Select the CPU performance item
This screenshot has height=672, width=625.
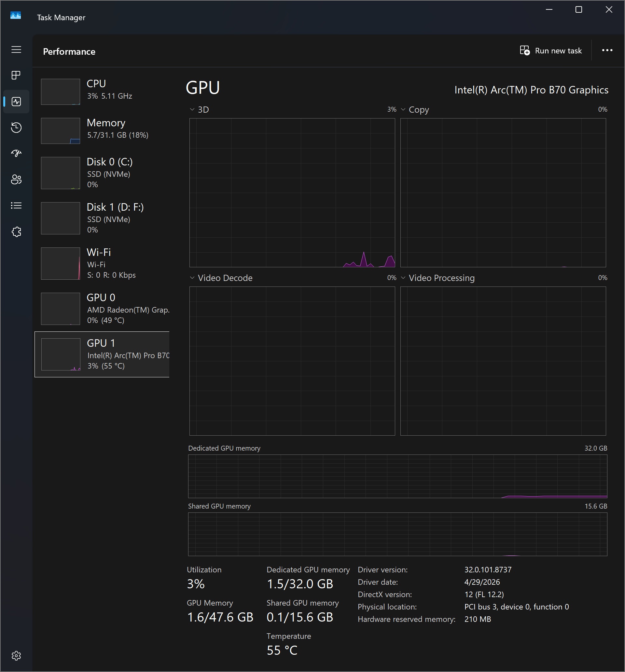102,91
